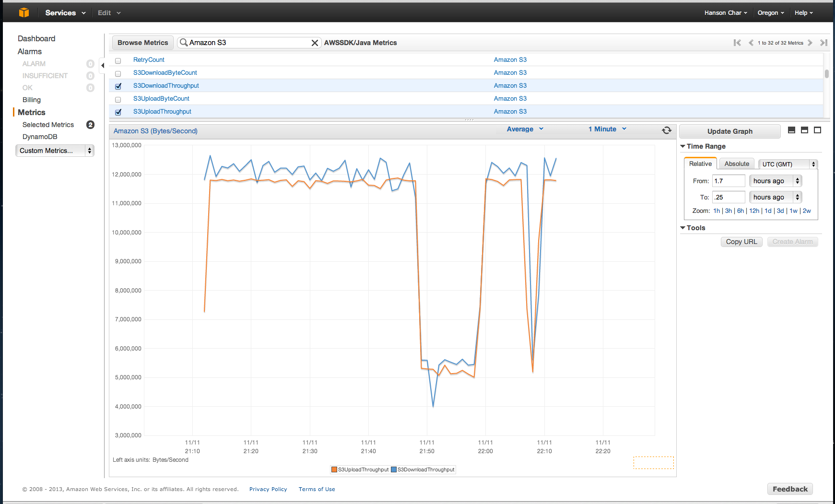
Task: Select the full-size graph layout icon
Action: 817,130
